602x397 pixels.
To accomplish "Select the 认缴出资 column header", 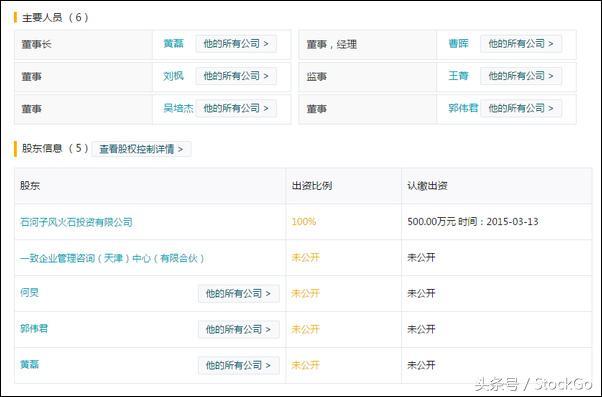I will click(427, 186).
